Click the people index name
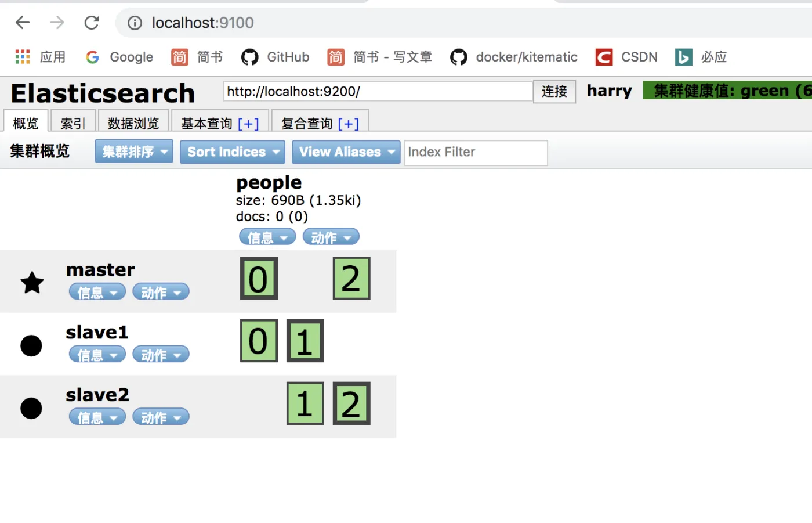The width and height of the screenshot is (812, 523). click(269, 182)
